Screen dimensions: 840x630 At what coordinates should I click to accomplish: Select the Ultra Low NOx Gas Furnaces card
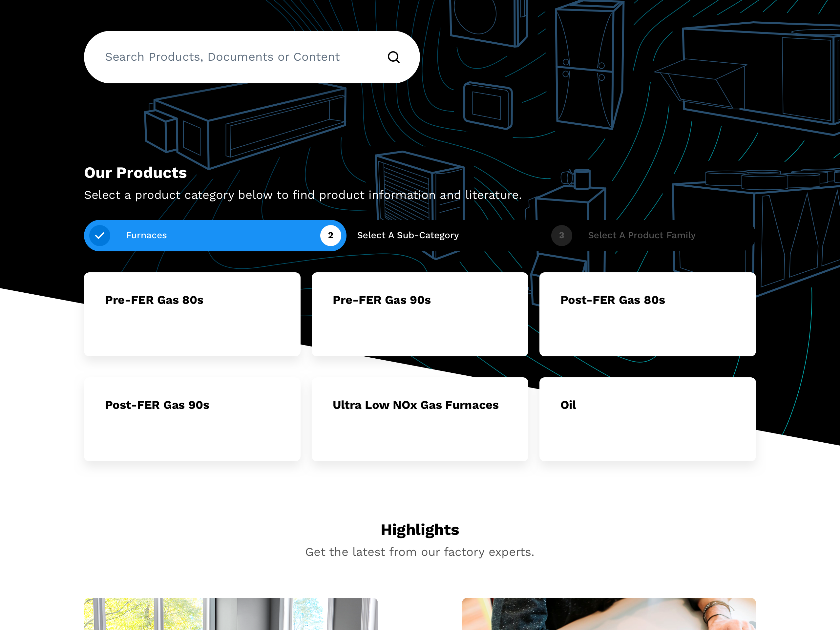(x=420, y=419)
